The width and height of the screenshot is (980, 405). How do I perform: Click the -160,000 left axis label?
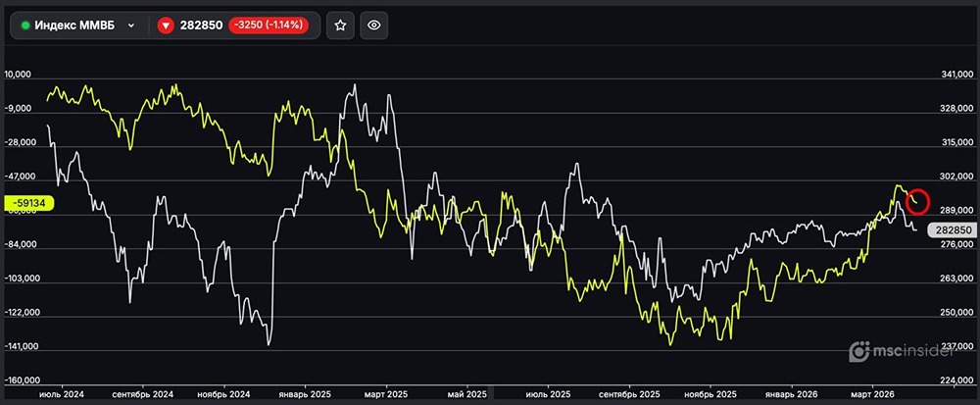pos(22,380)
